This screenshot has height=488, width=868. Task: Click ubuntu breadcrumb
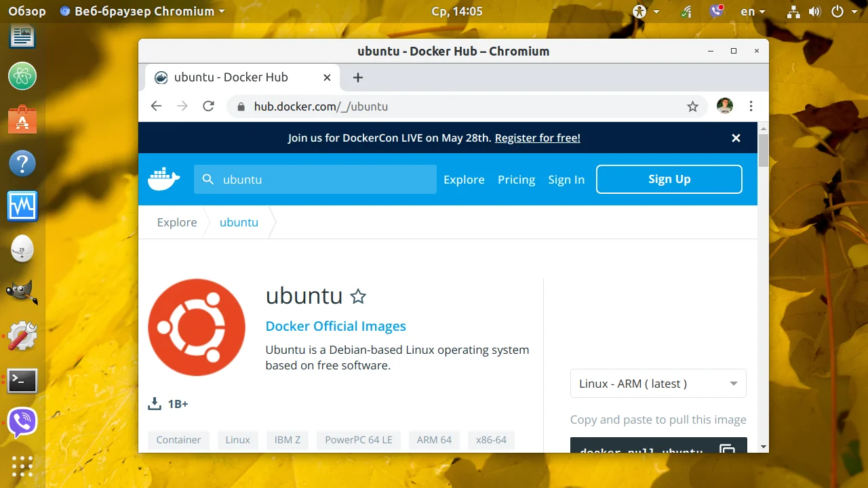coord(239,222)
